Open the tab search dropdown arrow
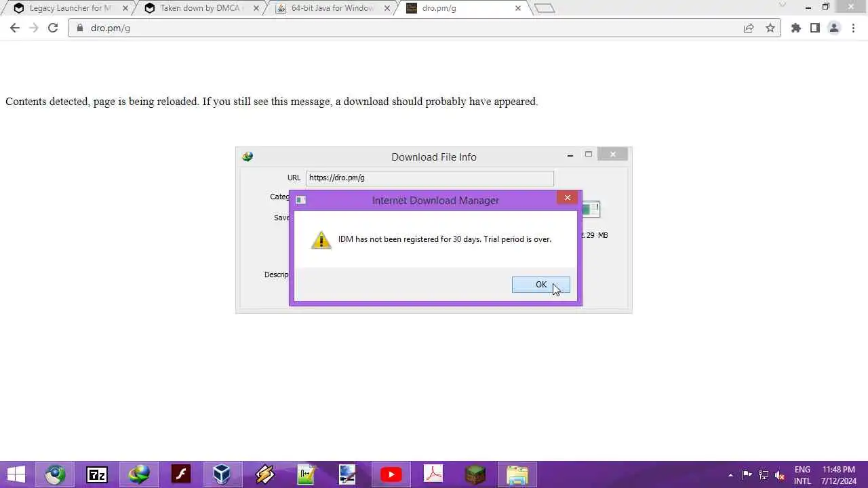The width and height of the screenshot is (868, 488). pos(783,5)
